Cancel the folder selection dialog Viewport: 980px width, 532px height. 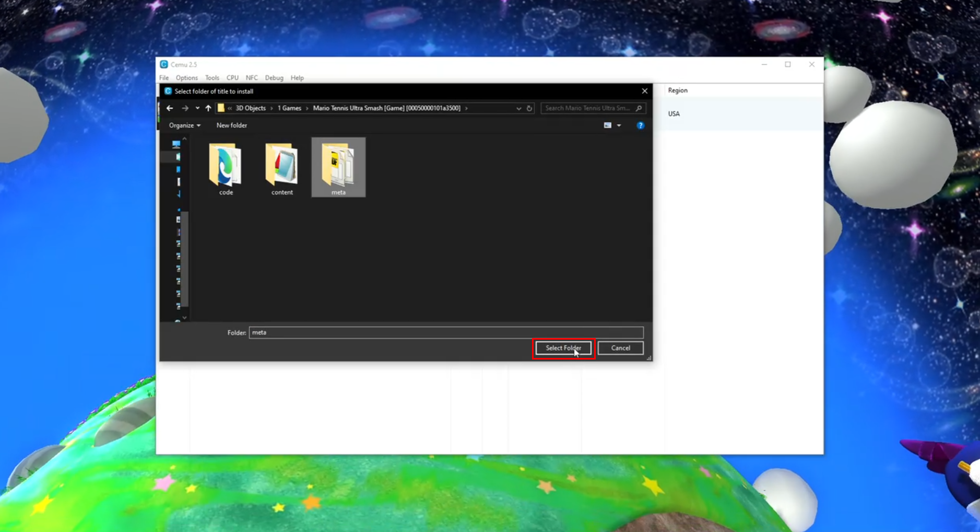click(x=620, y=348)
